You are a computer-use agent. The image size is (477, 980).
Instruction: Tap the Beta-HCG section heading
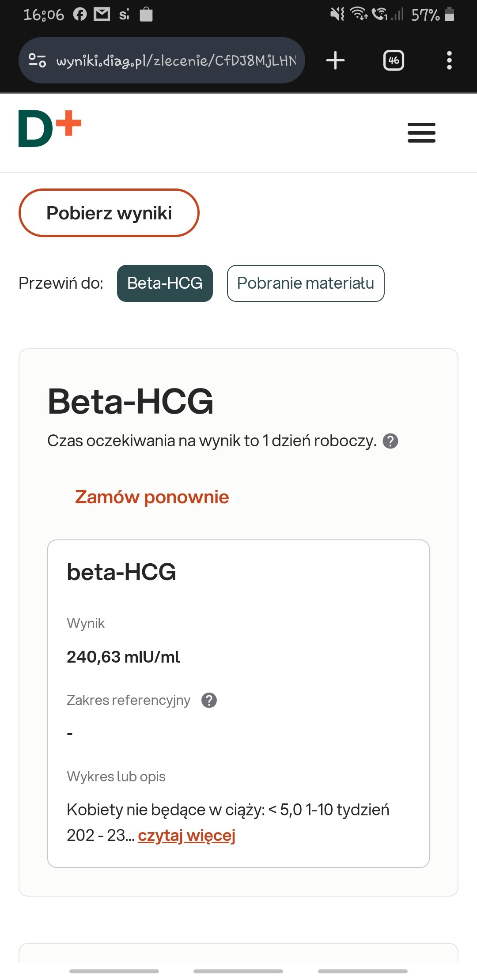coord(130,401)
